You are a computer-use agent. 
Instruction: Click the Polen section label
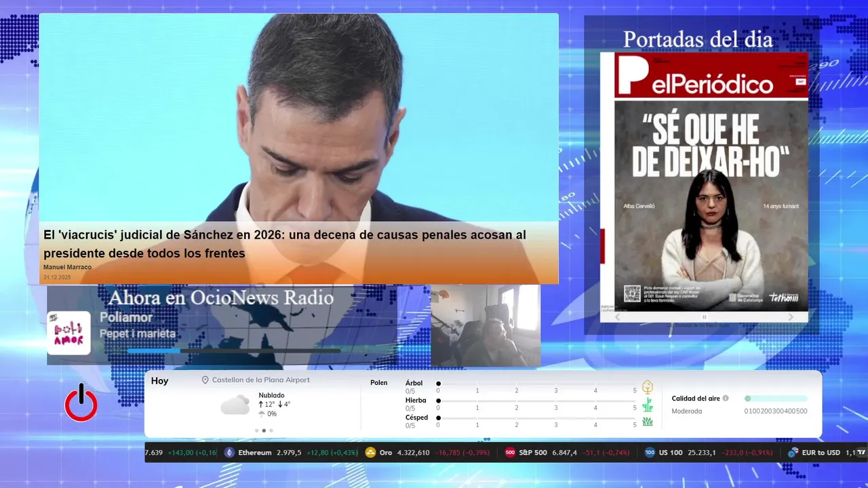pyautogui.click(x=379, y=383)
